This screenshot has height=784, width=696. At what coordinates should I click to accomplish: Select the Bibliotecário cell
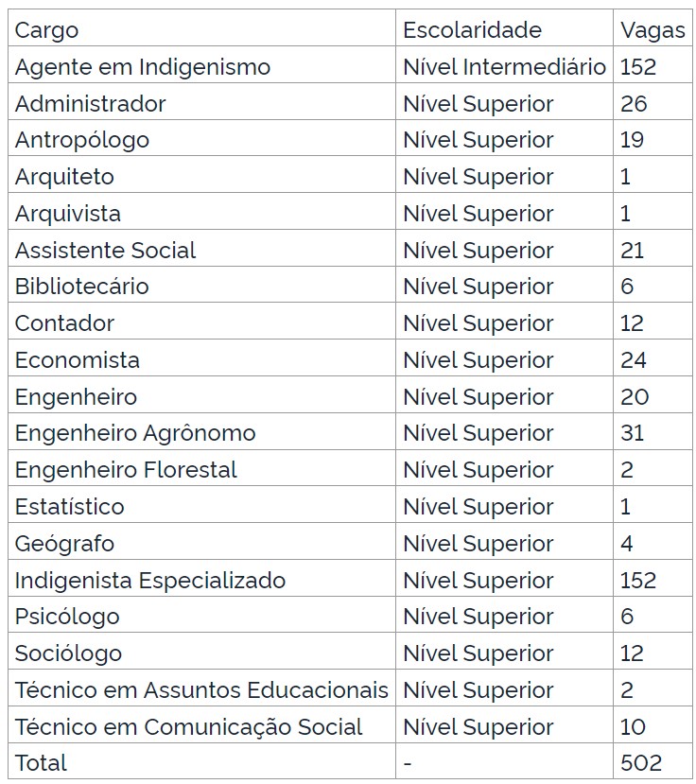(82, 287)
